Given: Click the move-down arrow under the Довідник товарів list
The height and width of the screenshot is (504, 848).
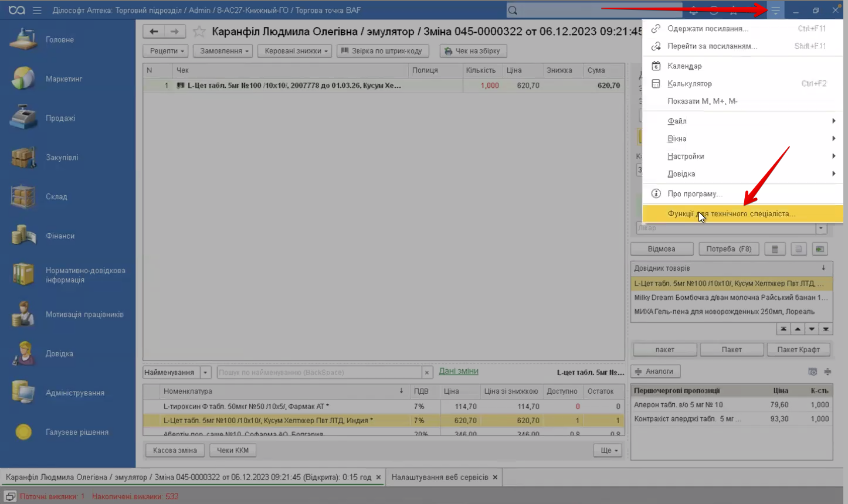Looking at the screenshot, I should [812, 329].
